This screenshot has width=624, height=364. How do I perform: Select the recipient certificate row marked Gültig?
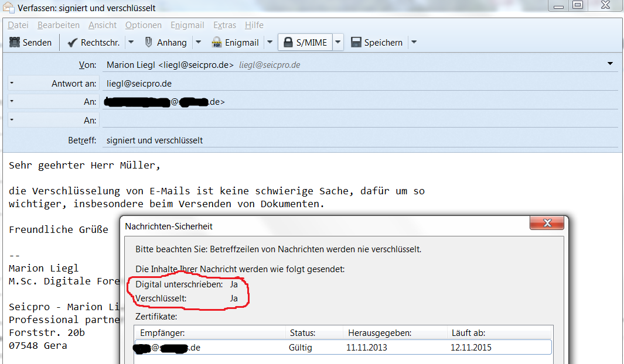click(x=342, y=348)
